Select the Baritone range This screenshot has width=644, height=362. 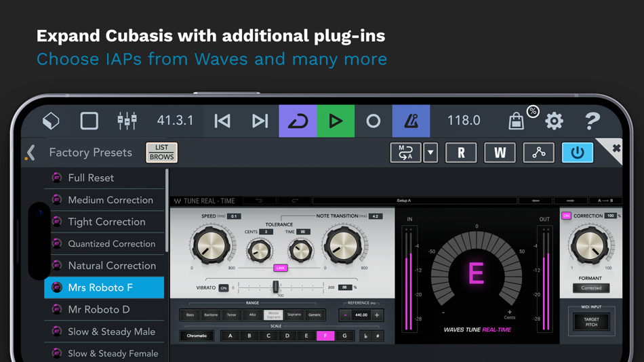(x=211, y=315)
